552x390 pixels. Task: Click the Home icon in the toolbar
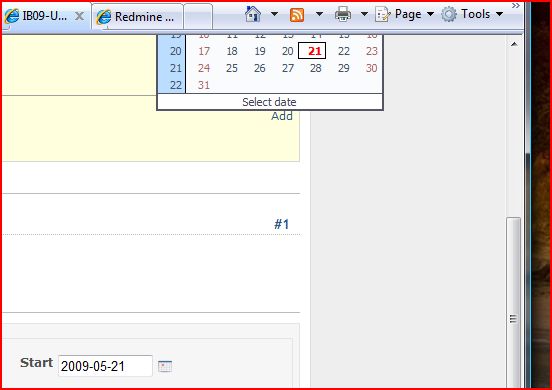click(x=253, y=14)
